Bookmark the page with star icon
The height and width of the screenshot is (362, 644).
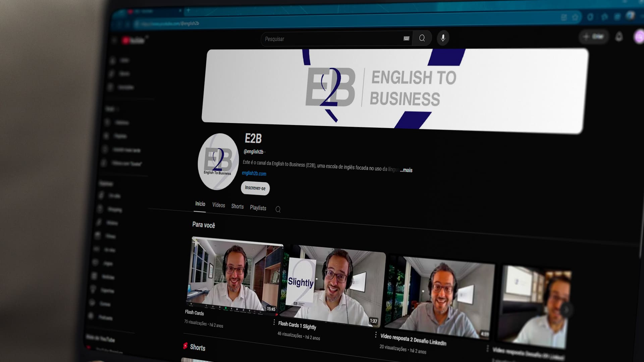click(x=575, y=17)
